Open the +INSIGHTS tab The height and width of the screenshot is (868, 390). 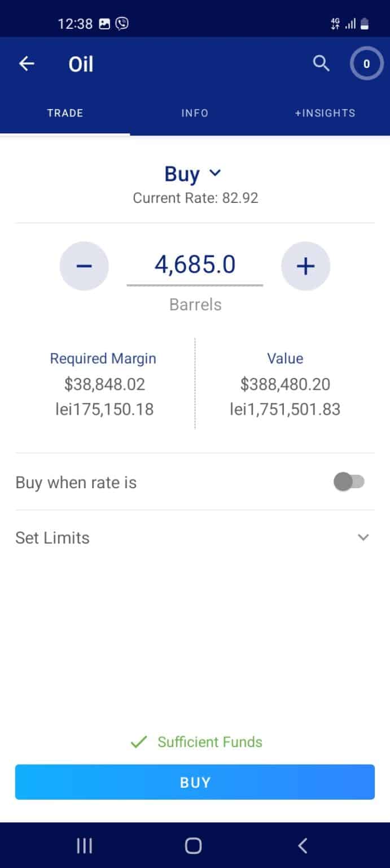(325, 113)
